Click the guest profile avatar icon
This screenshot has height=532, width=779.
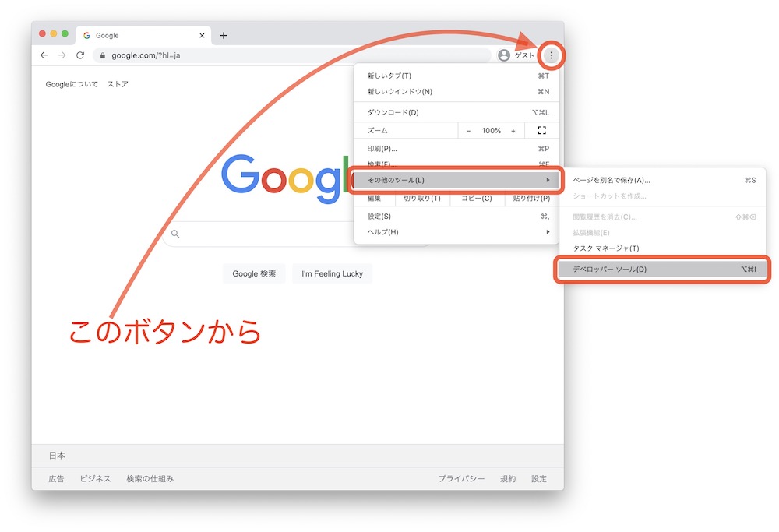click(x=504, y=55)
